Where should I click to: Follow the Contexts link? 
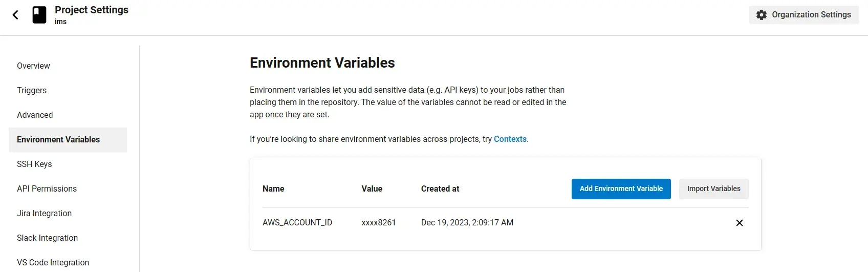(x=510, y=139)
